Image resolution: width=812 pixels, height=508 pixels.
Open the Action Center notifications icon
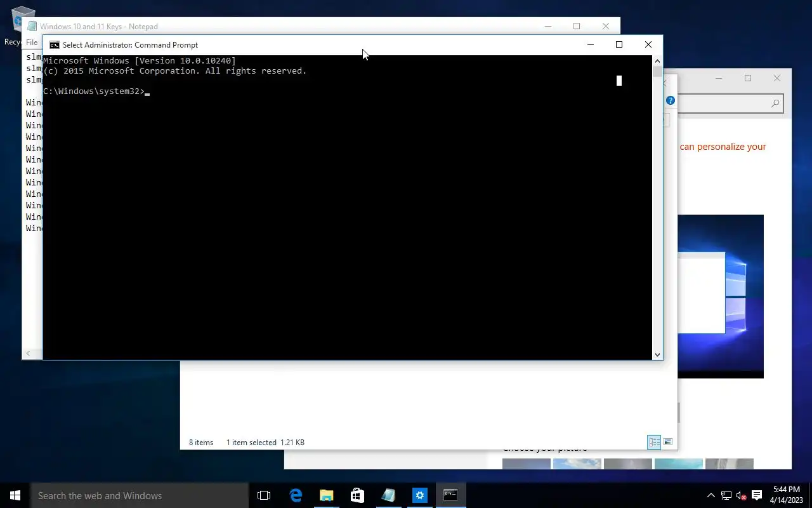[x=757, y=495]
